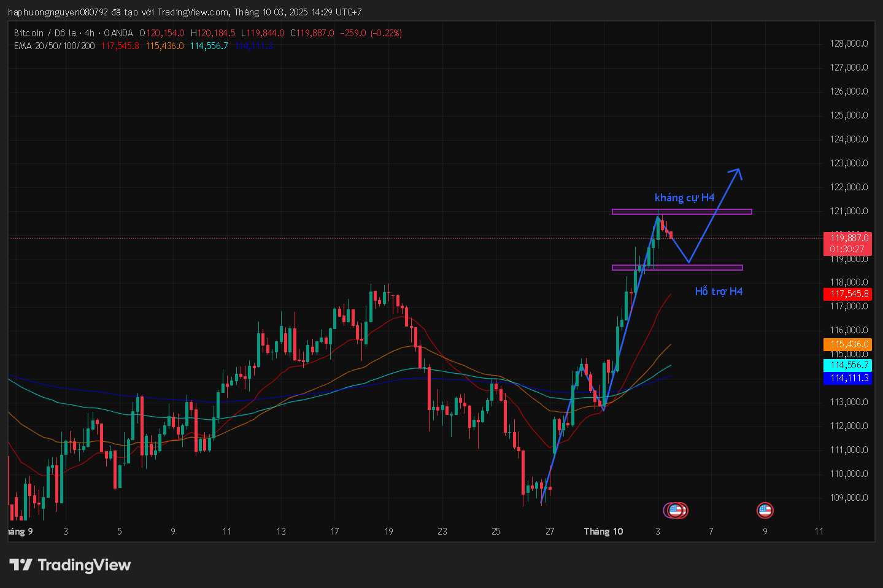Click the 'Hỗ trợ H4' text annotation

pos(719,292)
